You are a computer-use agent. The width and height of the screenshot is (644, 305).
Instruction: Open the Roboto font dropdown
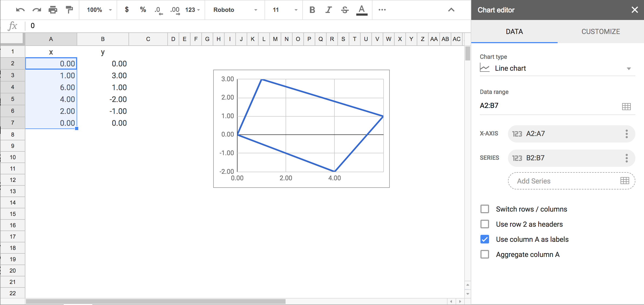point(235,10)
